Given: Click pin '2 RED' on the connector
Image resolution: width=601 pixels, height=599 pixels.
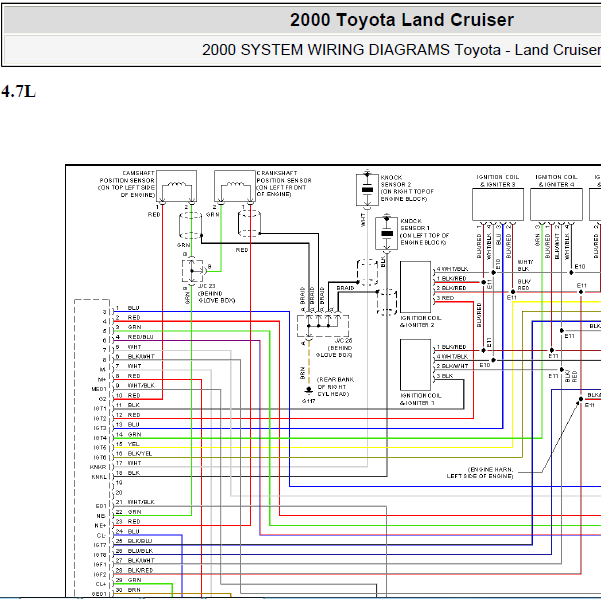Looking at the screenshot, I should click(128, 317).
